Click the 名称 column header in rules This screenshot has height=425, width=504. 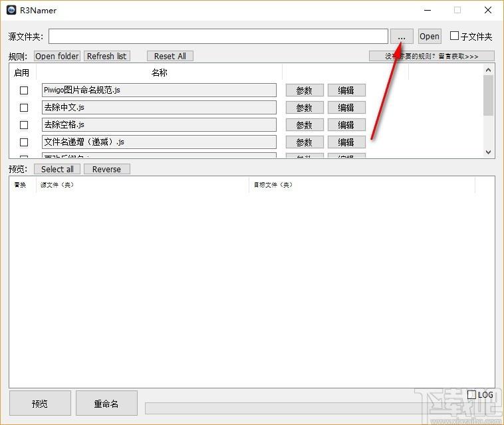pos(159,72)
